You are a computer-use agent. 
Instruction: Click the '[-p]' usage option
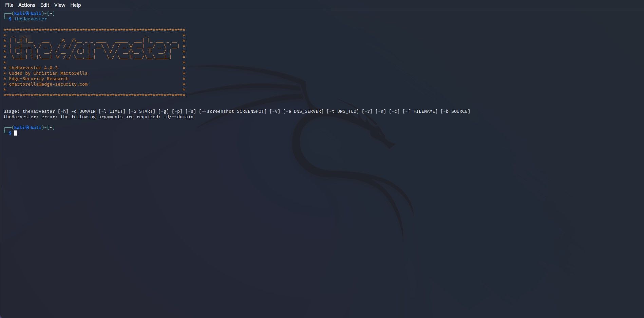(x=177, y=111)
